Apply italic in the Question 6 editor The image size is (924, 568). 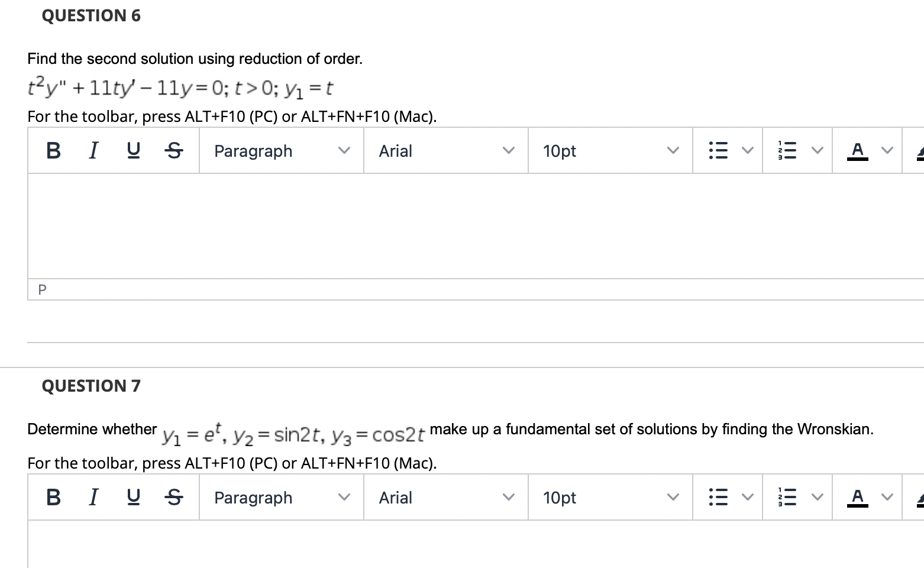coord(93,151)
